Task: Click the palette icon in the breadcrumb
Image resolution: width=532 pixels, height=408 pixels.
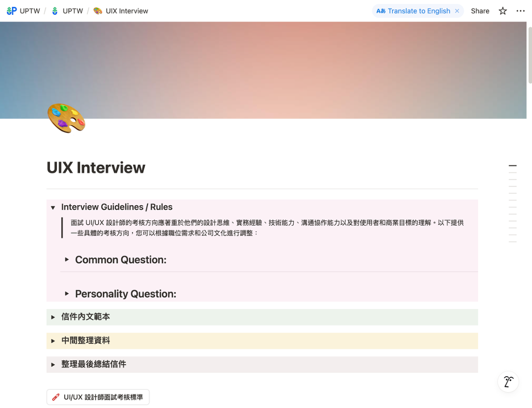Action: click(98, 11)
